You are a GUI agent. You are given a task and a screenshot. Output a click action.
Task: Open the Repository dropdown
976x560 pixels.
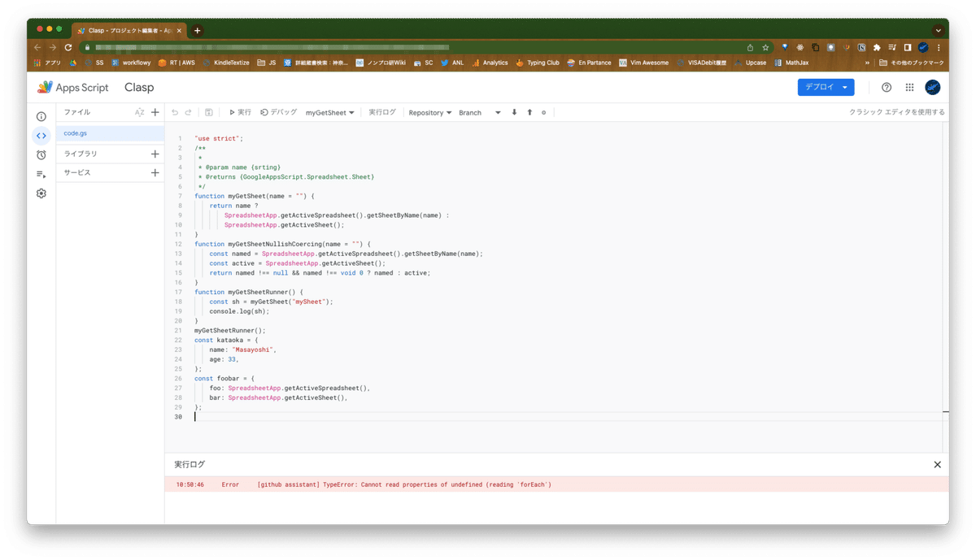click(429, 112)
